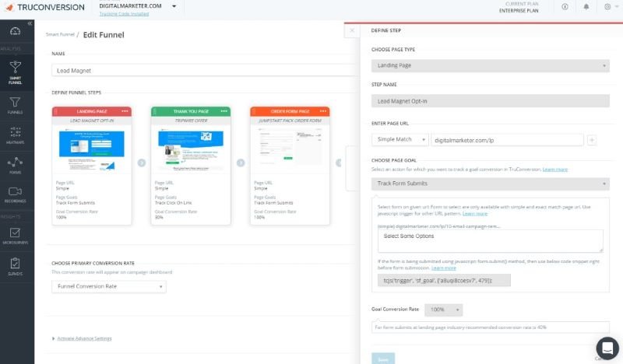Open options menu on Thank You Page card
The height and width of the screenshot is (364, 623).
[x=224, y=111]
